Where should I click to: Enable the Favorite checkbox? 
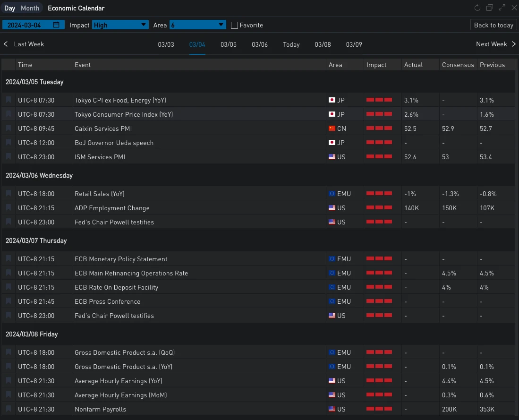point(234,26)
